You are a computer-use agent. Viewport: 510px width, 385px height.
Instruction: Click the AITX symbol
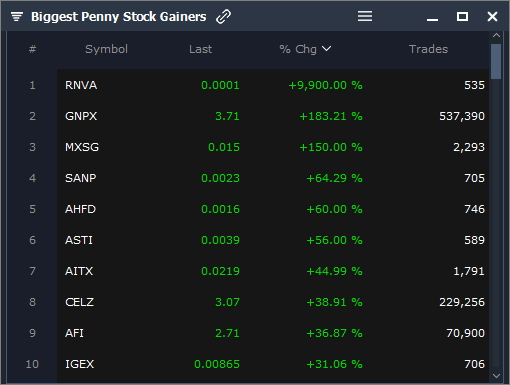pos(79,271)
